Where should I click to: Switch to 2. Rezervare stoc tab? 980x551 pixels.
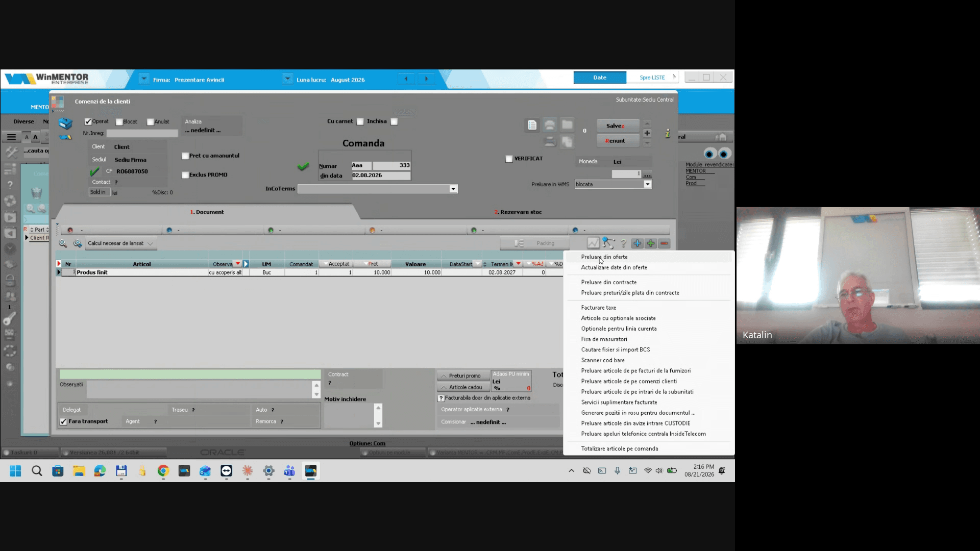click(x=518, y=212)
